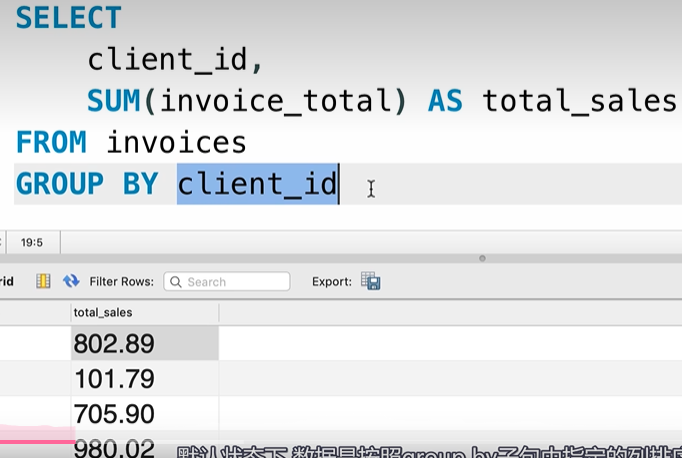The image size is (682, 458).
Task: Click the invoices table name
Action: click(x=177, y=142)
